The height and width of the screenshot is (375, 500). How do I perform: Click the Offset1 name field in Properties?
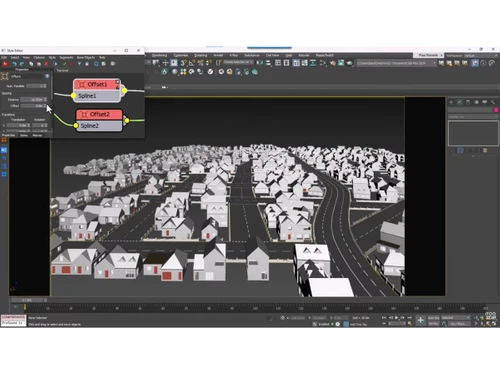pos(27,76)
